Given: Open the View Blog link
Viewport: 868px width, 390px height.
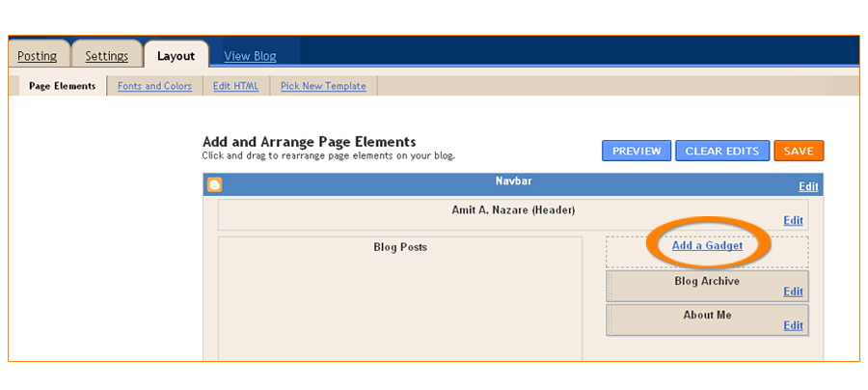Looking at the screenshot, I should (250, 56).
